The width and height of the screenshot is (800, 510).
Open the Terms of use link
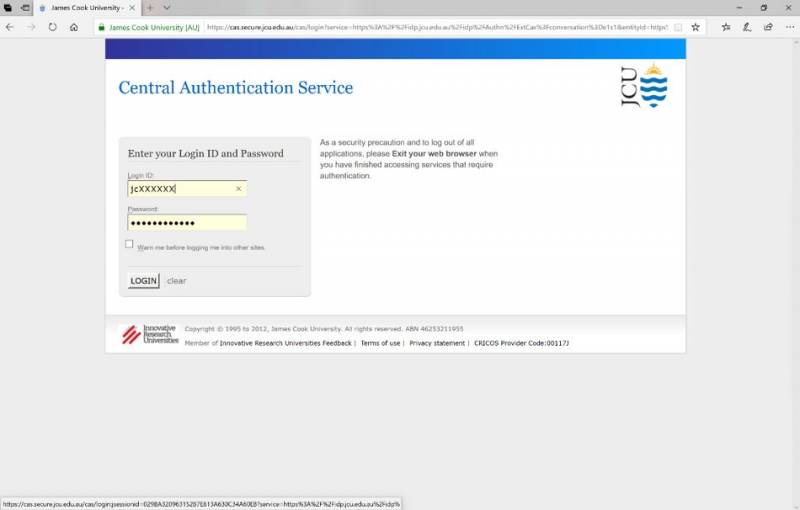[x=380, y=343]
